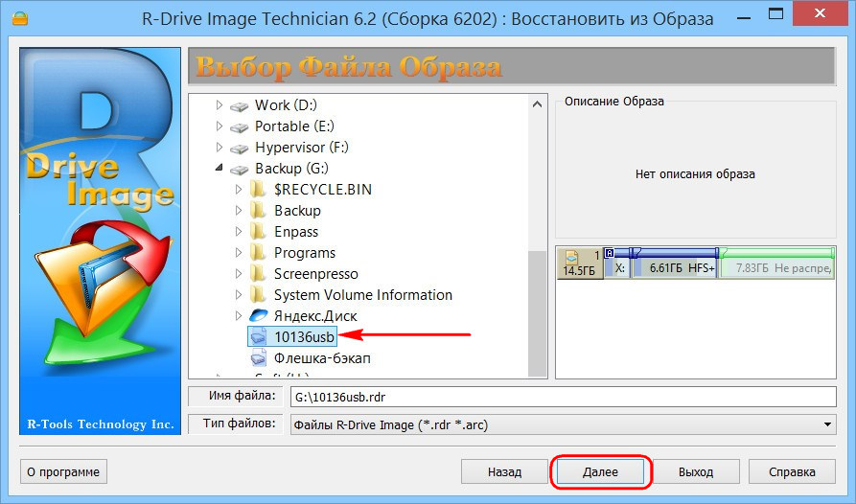Select the System Volume Information name
Screen dimensions: 856x504
coord(363,294)
